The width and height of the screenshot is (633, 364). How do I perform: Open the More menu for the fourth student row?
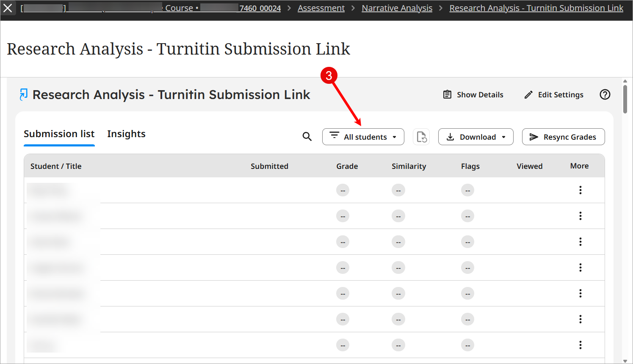[580, 267]
